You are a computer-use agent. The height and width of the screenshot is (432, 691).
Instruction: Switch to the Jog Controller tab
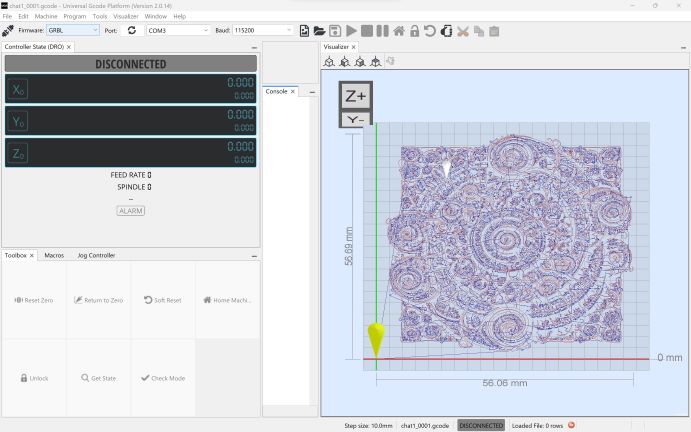click(x=96, y=255)
